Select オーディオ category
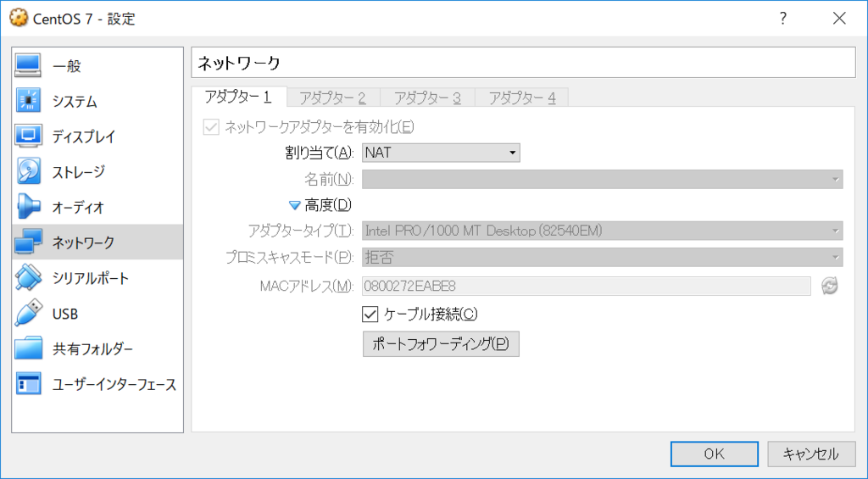This screenshot has width=868, height=479. click(97, 207)
